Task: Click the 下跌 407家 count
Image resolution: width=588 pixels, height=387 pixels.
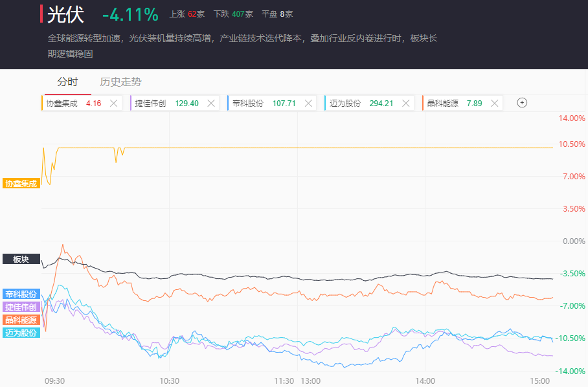Action: (x=233, y=14)
